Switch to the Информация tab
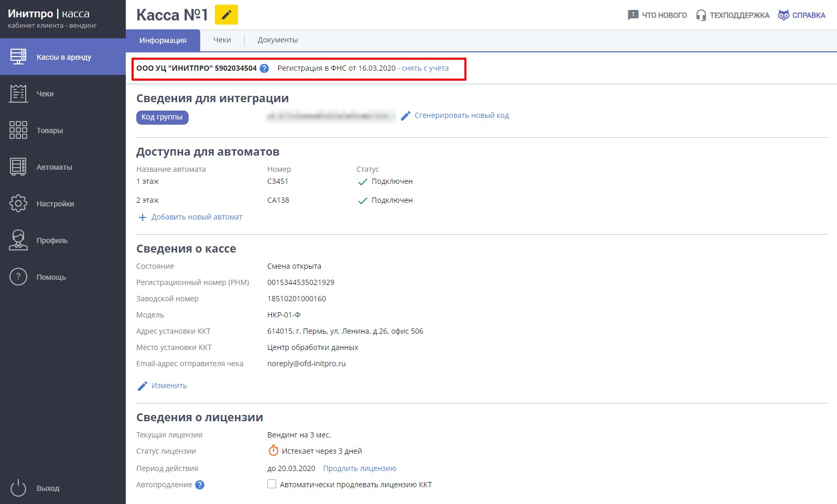This screenshot has width=837, height=504. pyautogui.click(x=163, y=40)
